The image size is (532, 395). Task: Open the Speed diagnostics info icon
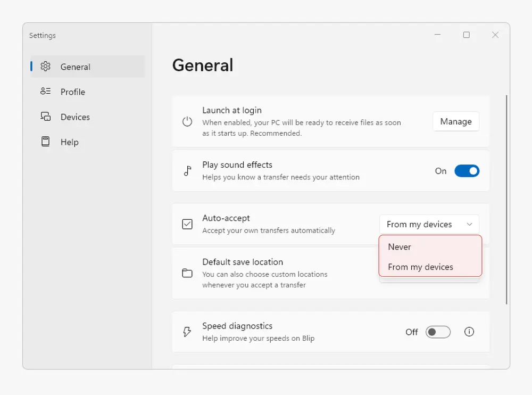click(x=469, y=332)
